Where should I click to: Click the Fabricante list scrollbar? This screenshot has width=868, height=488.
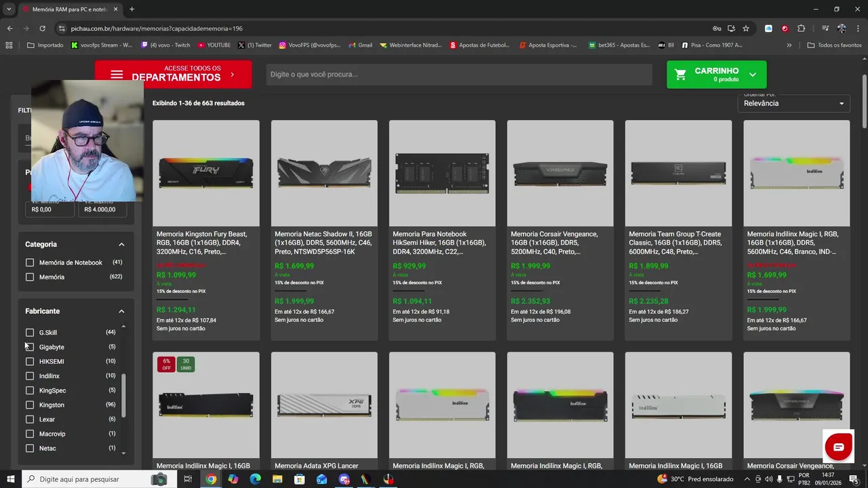[123, 394]
